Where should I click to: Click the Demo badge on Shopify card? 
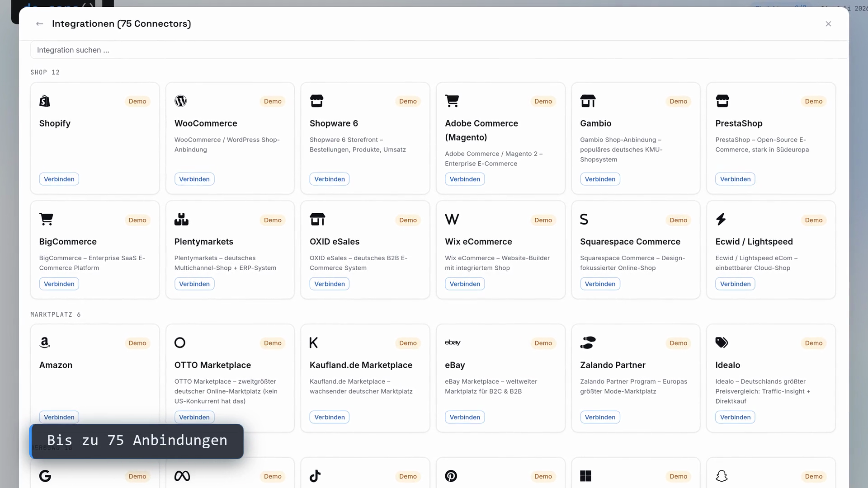137,101
